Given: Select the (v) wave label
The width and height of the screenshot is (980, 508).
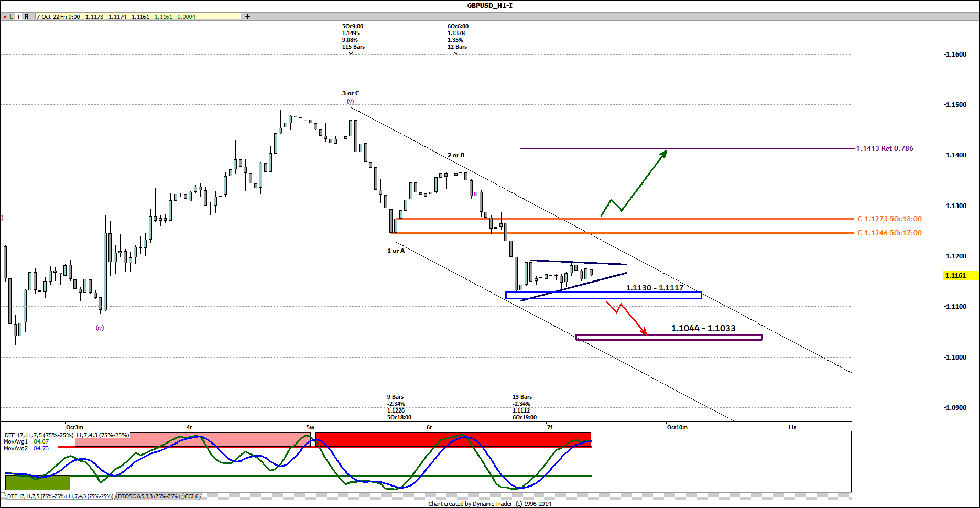Looking at the screenshot, I should pos(350,101).
